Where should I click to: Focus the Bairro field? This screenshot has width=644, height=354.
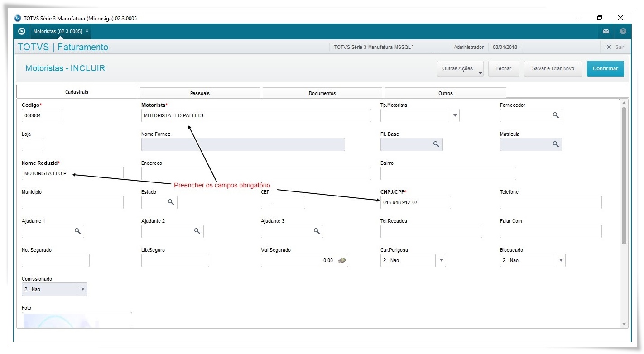click(x=448, y=173)
